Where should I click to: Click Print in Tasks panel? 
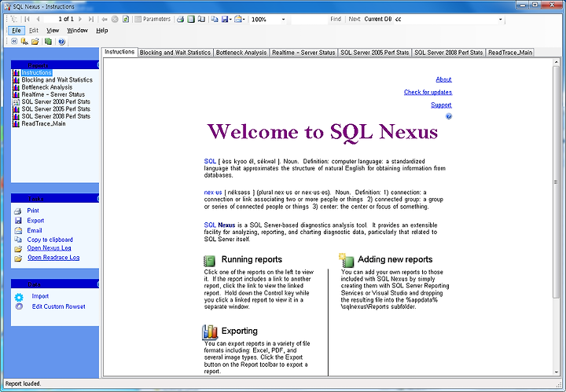click(x=33, y=211)
